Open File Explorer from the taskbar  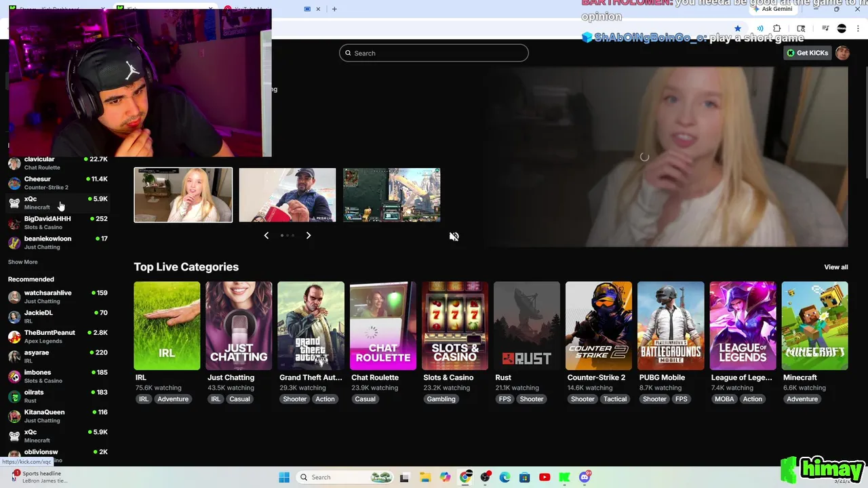(425, 477)
